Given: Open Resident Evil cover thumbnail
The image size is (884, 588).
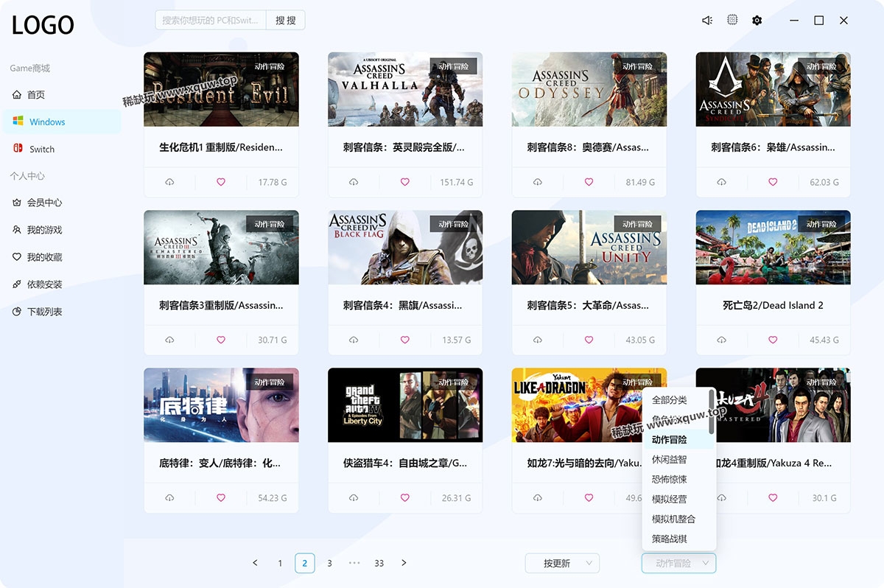Looking at the screenshot, I should tap(221, 89).
